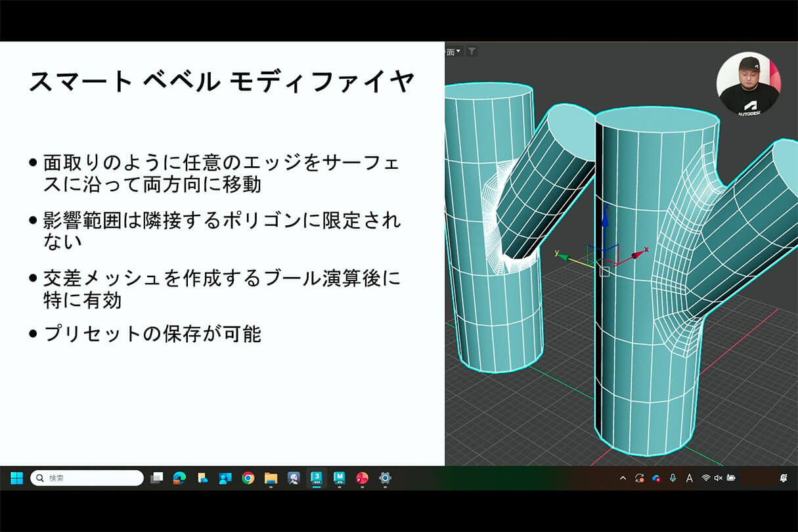
Task: Open the taskbar app right of Edge
Action: coord(202,478)
